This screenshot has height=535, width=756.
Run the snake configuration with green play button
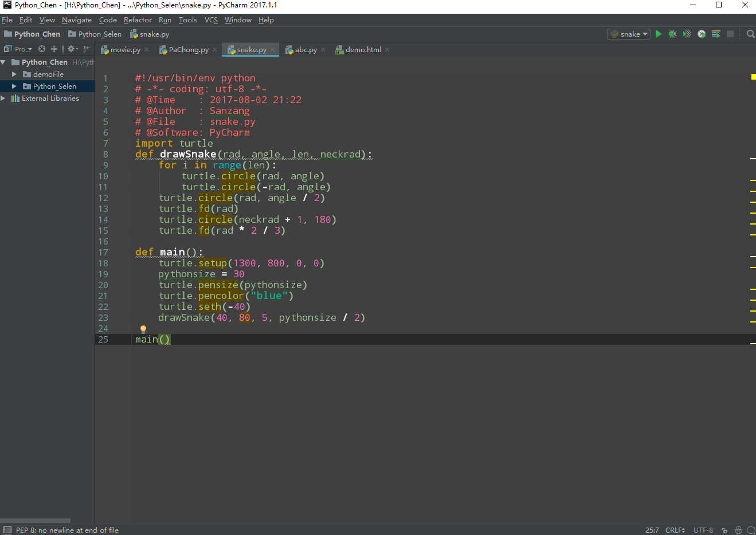(658, 34)
